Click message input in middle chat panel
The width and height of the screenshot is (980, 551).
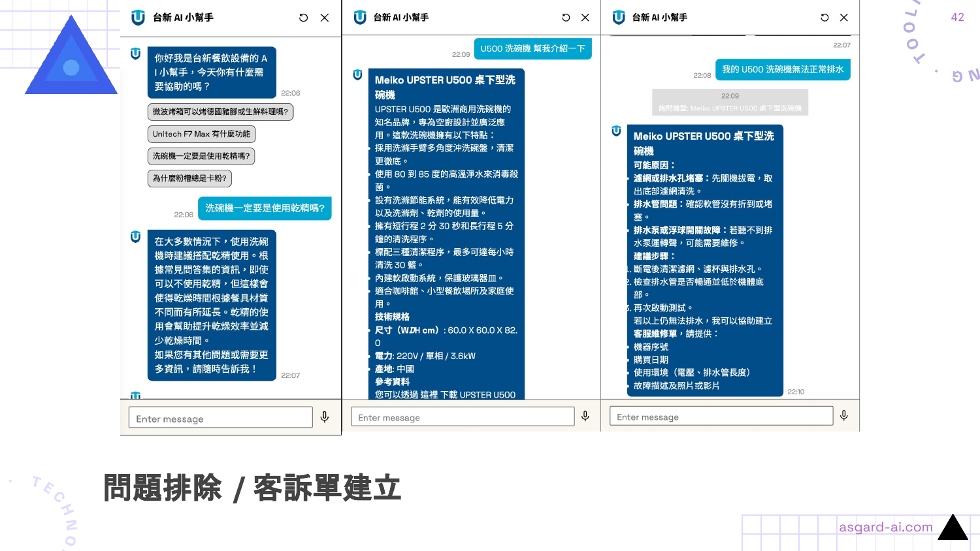pyautogui.click(x=462, y=417)
